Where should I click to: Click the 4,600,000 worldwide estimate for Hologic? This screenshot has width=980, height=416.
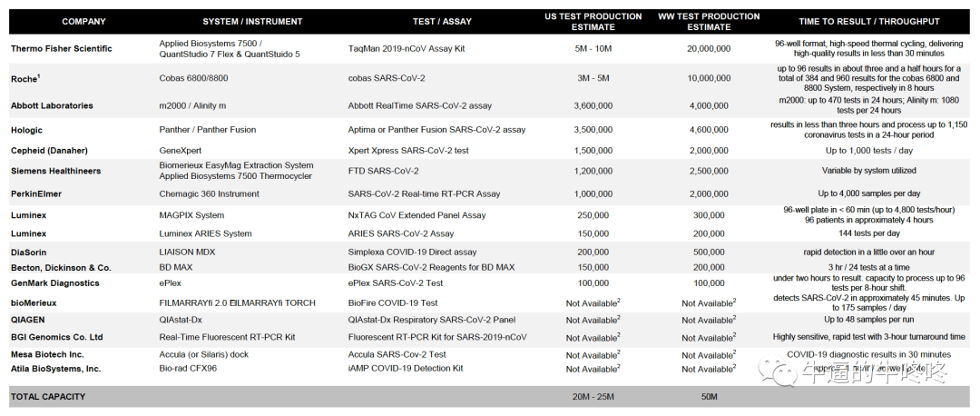tap(709, 130)
